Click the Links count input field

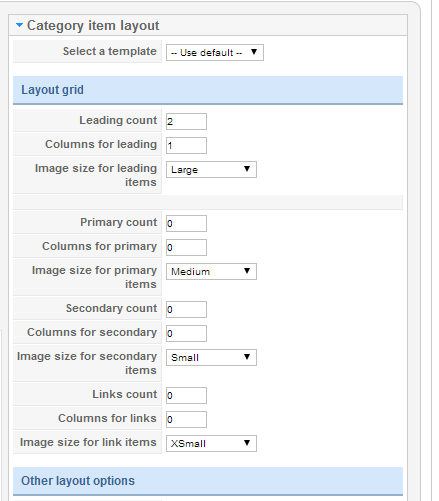pyautogui.click(x=186, y=395)
